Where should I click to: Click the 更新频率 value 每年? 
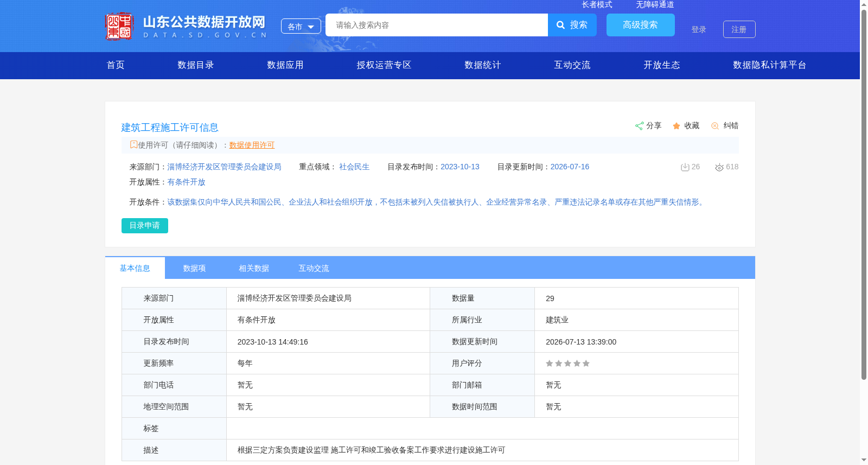(x=245, y=364)
